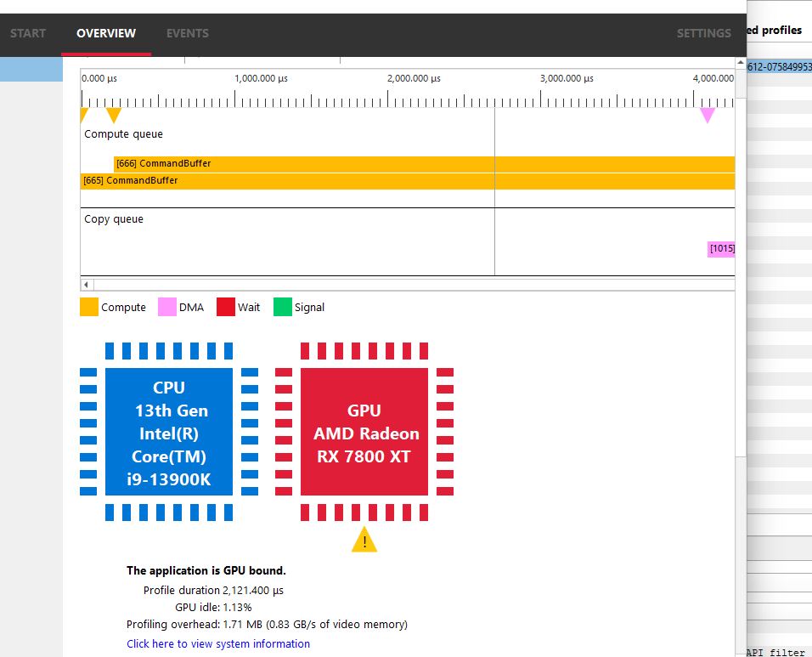This screenshot has height=657, width=812.
Task: Open the SETTINGS tab
Action: point(703,34)
